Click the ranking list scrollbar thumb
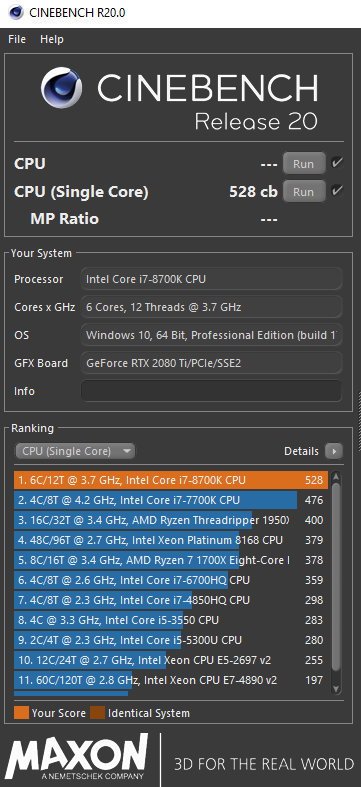The width and height of the screenshot is (361, 787). [x=336, y=576]
